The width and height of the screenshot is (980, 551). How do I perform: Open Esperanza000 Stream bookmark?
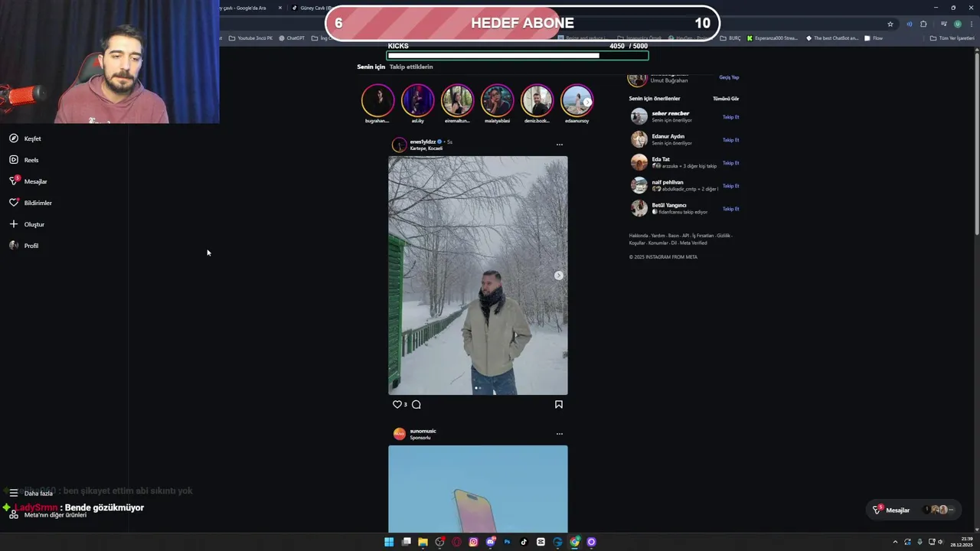pyautogui.click(x=773, y=38)
